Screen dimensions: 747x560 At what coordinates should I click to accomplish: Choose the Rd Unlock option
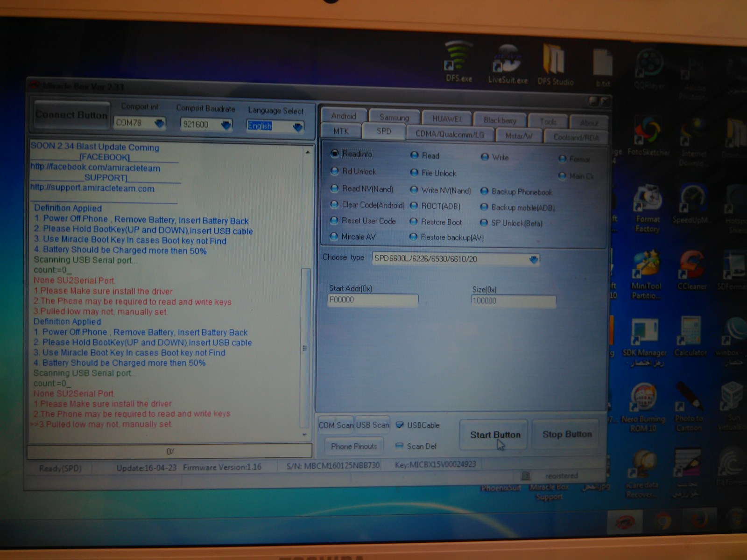click(353, 171)
